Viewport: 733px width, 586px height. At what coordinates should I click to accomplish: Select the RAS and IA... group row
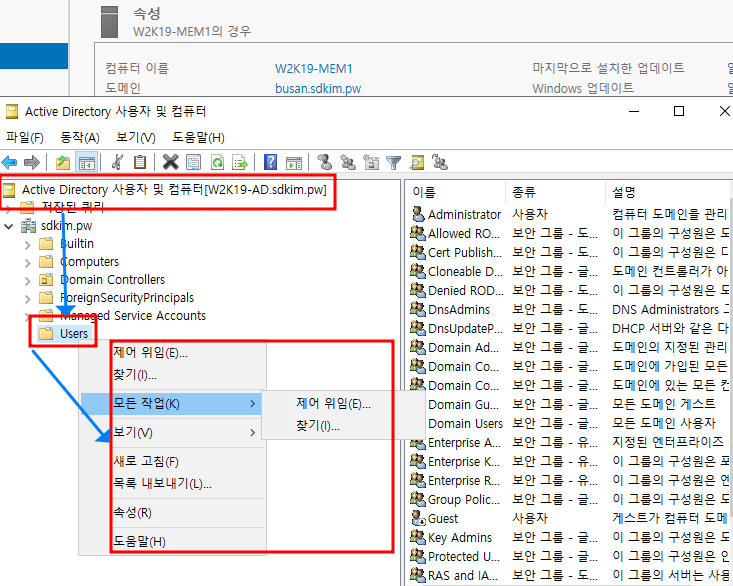click(x=569, y=576)
